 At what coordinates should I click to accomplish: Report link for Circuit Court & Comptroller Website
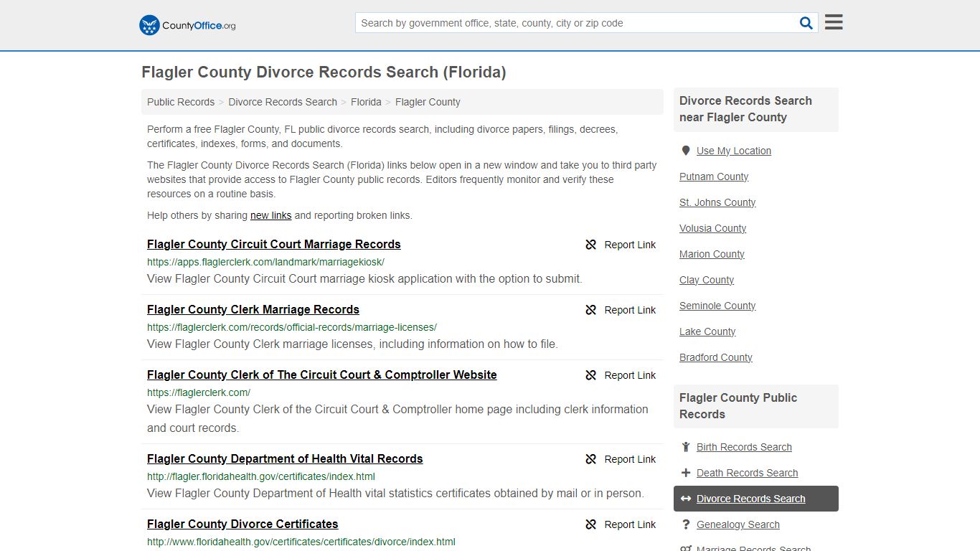pos(630,375)
